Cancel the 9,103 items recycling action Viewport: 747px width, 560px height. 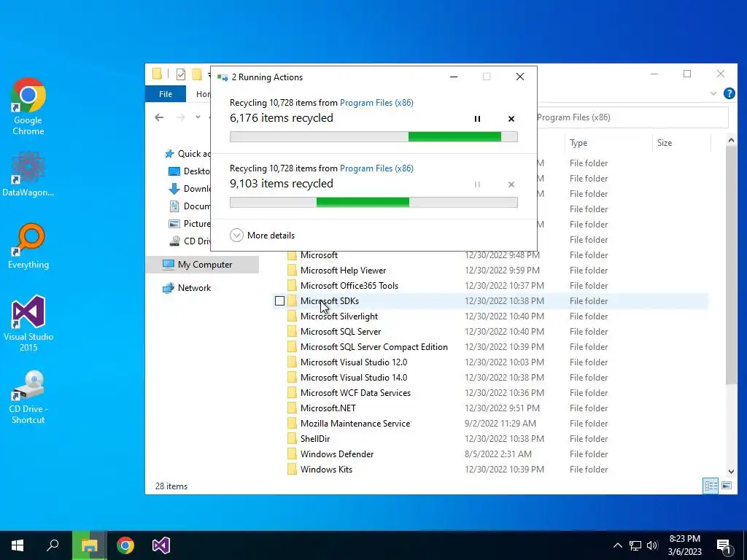[x=511, y=184]
